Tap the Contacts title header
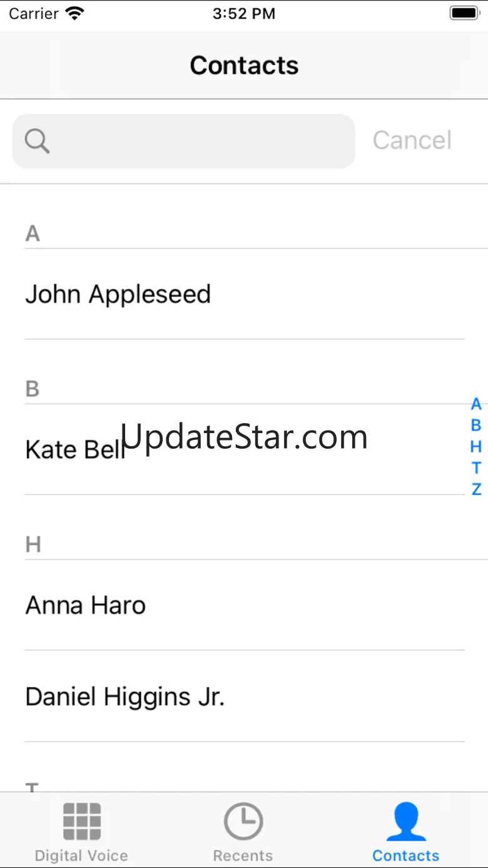488x868 pixels. pyautogui.click(x=244, y=65)
